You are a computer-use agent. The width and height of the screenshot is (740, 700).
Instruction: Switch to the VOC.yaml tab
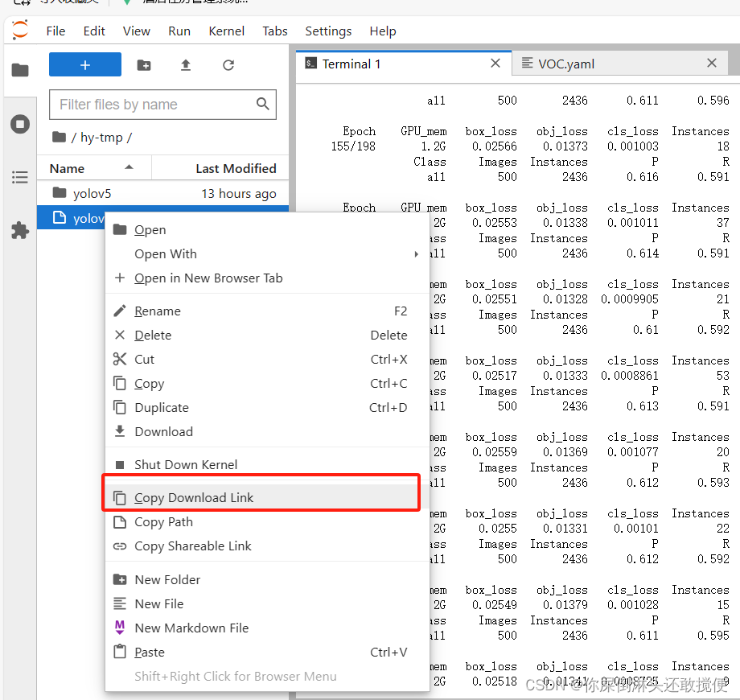pyautogui.click(x=566, y=64)
